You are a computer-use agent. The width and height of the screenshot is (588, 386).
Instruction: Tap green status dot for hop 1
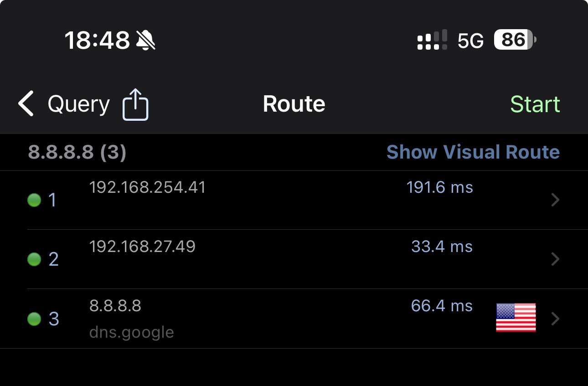(x=34, y=200)
